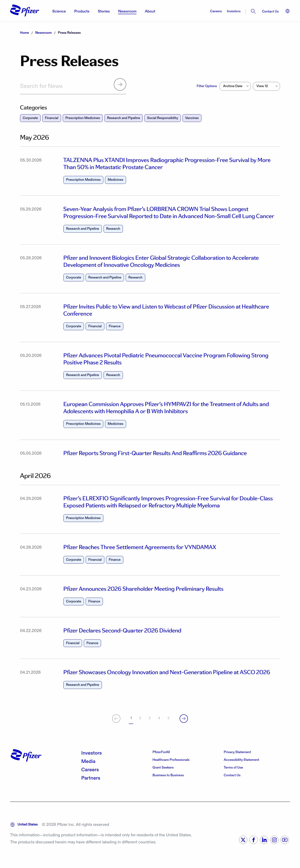Expand the Archive Date dropdown
This screenshot has width=300, height=868.
(235, 86)
